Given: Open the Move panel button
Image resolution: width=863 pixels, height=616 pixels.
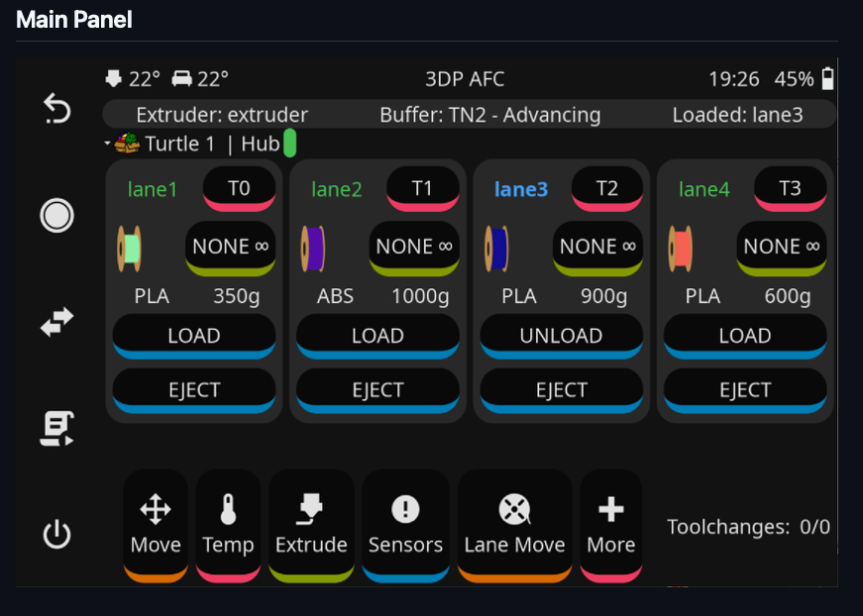Looking at the screenshot, I should coord(156,526).
